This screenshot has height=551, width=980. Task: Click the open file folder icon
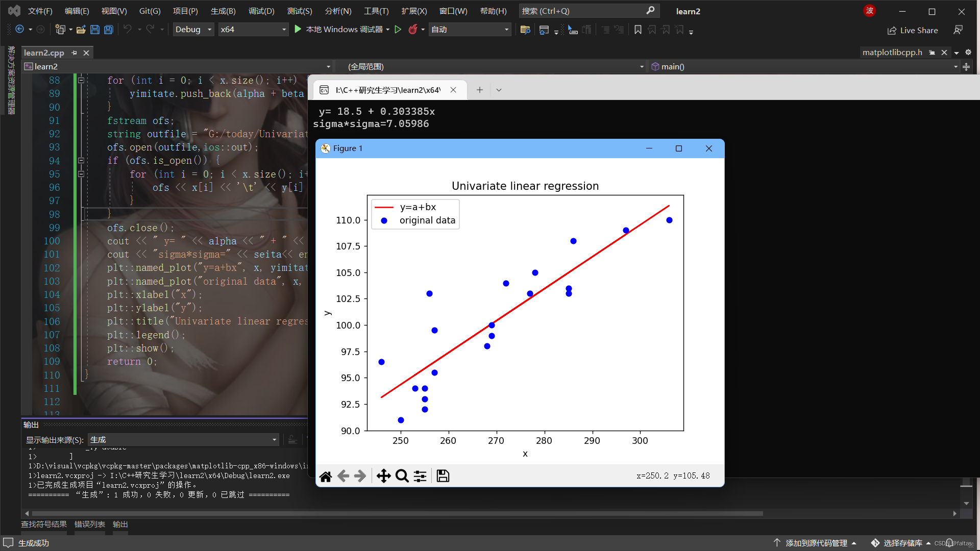click(x=81, y=30)
